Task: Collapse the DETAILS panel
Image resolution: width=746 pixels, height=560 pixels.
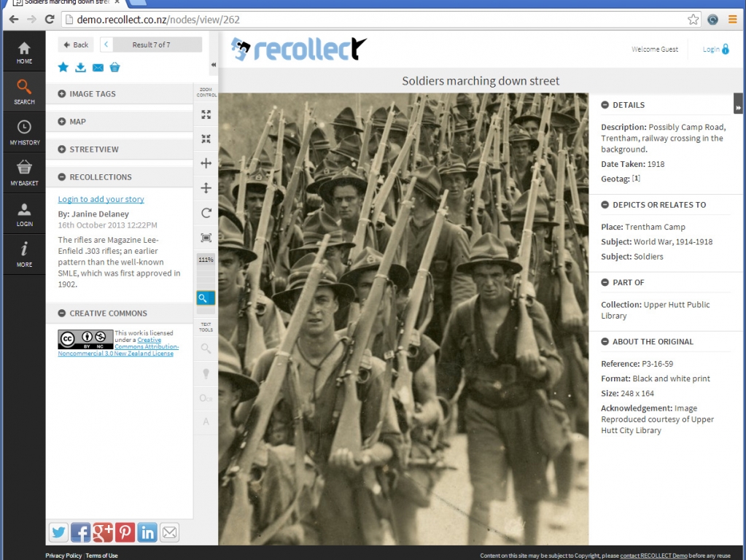Action: (x=604, y=104)
